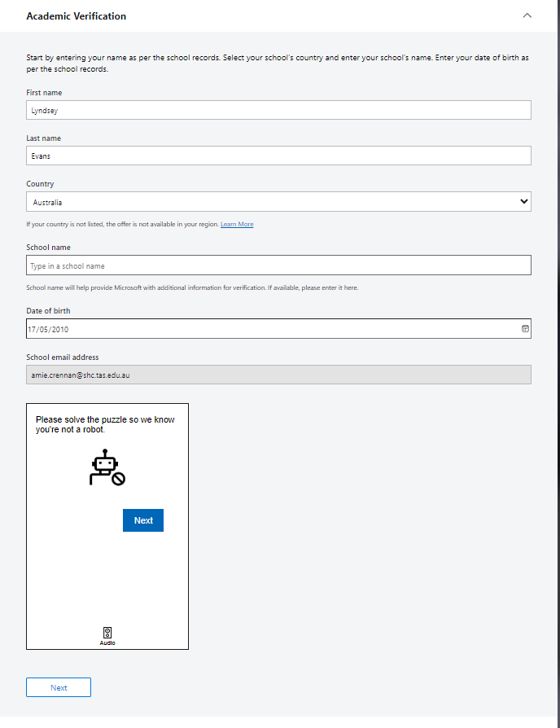Screen dimensions: 560x728
Task: Click the "School name" field label
Action: pyautogui.click(x=48, y=248)
